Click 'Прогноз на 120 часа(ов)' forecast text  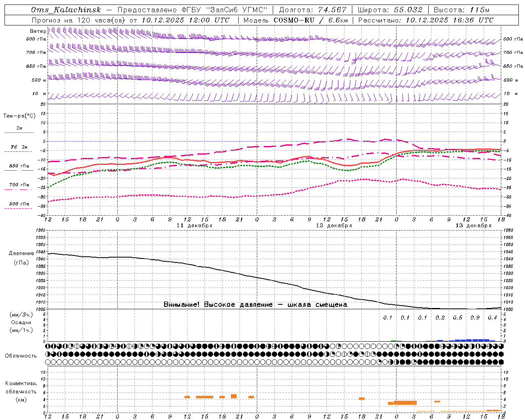pos(79,20)
